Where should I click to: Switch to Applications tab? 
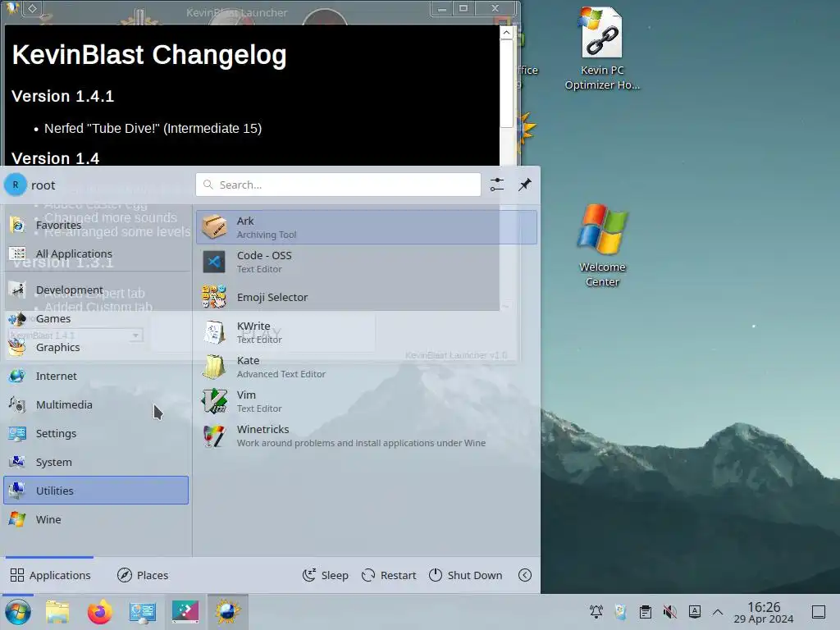click(50, 575)
